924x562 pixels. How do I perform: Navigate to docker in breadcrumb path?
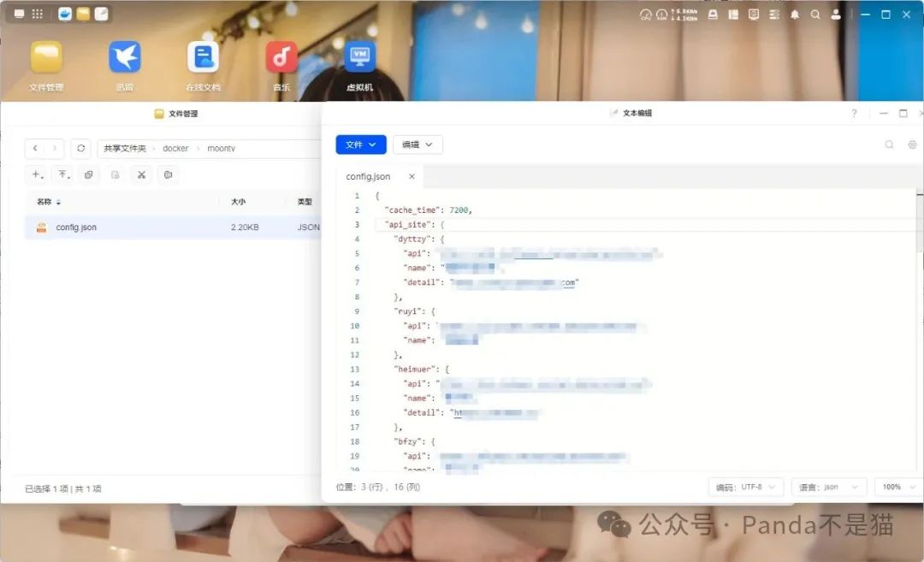(x=175, y=148)
